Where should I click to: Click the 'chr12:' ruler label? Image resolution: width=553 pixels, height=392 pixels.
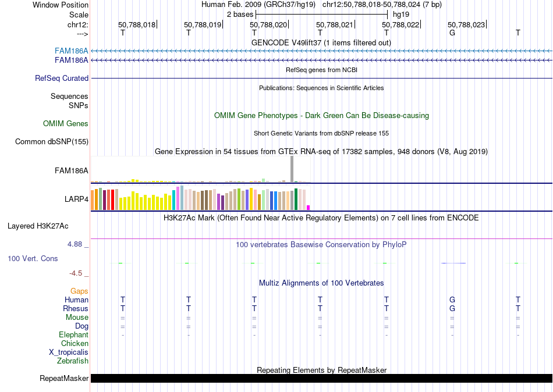[x=77, y=24]
